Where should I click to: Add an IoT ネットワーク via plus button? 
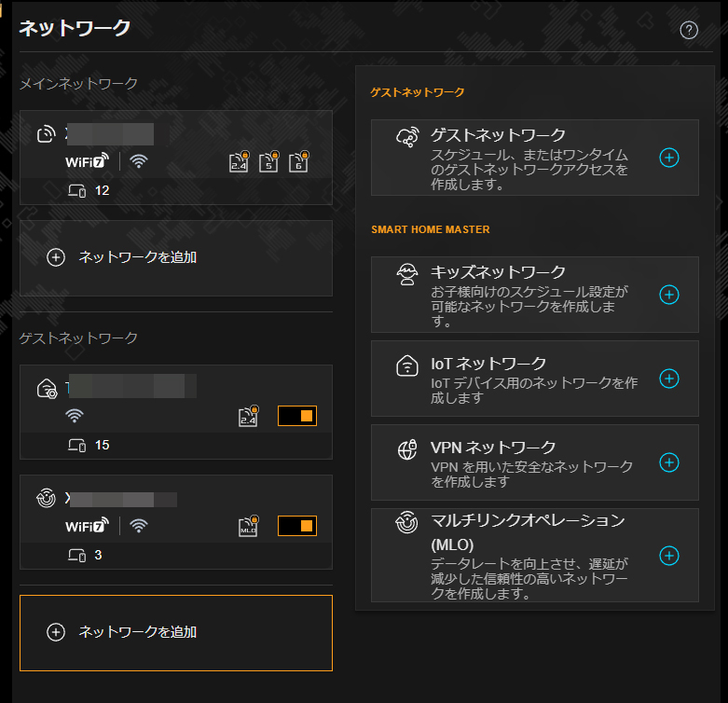668,379
